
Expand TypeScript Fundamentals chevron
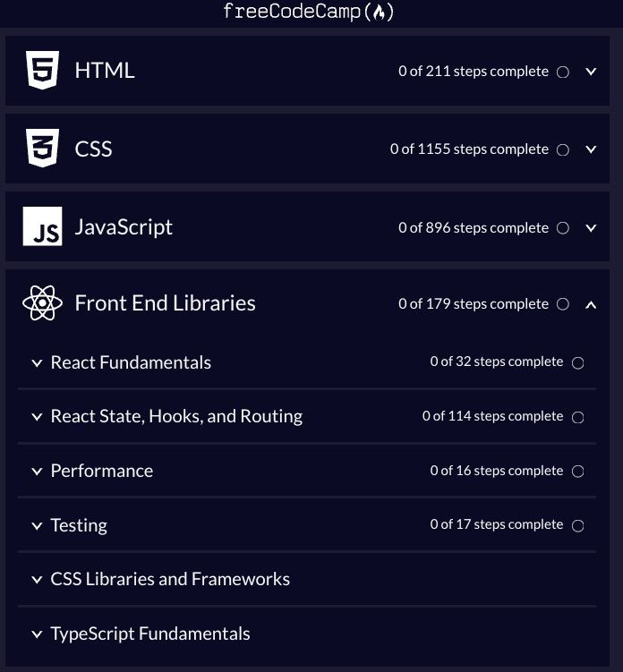pos(38,634)
